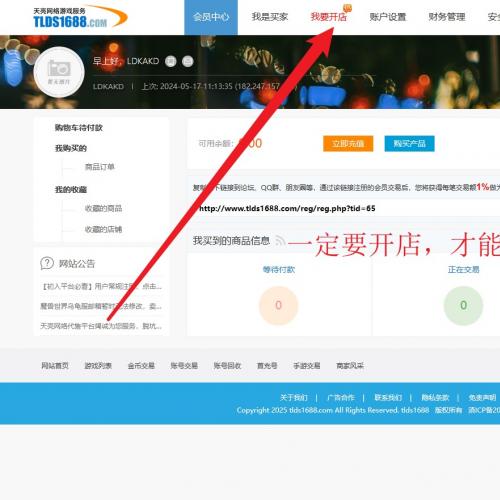Select 收藏的商品 in the sidebar

point(103,209)
